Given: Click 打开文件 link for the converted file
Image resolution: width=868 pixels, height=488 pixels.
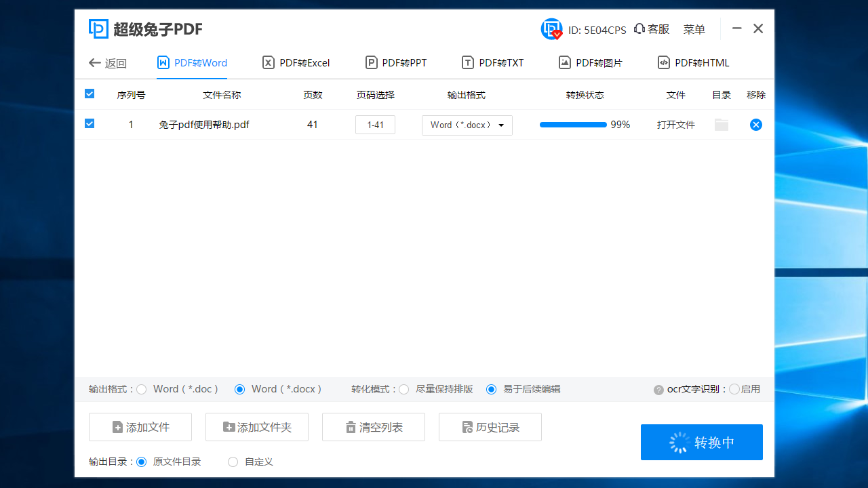Looking at the screenshot, I should point(676,125).
